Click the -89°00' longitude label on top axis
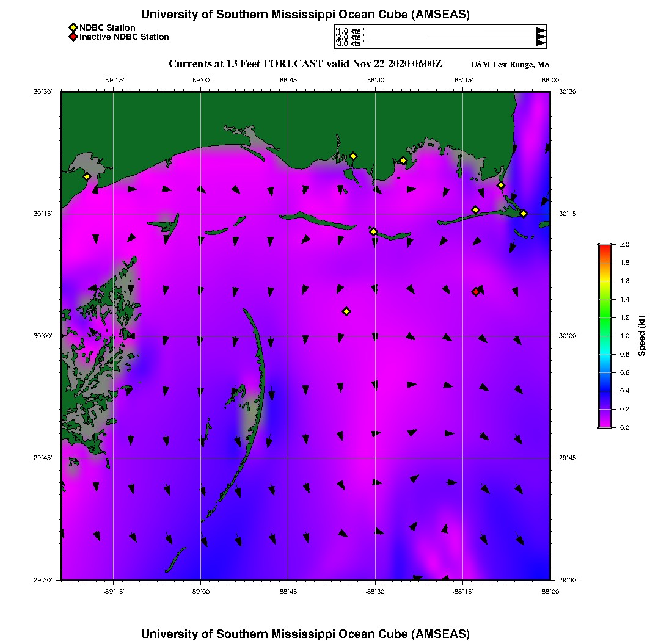This screenshot has width=672, height=641. tap(200, 80)
